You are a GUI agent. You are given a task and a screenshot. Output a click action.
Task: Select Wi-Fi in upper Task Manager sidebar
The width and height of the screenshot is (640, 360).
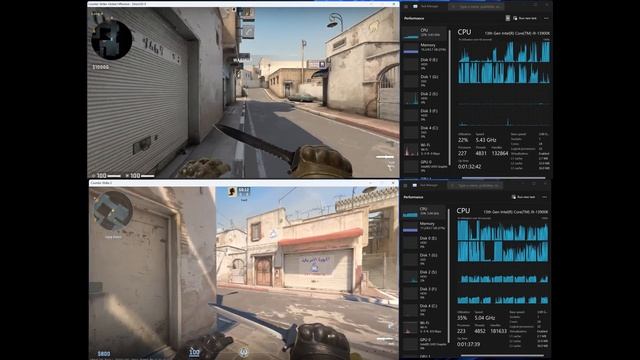click(x=424, y=149)
